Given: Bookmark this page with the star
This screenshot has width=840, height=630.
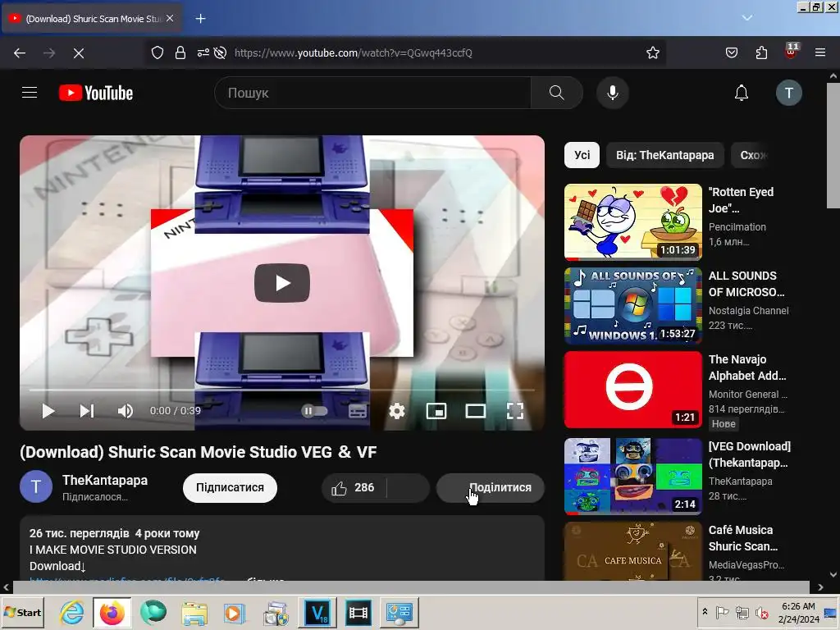Looking at the screenshot, I should 652,52.
